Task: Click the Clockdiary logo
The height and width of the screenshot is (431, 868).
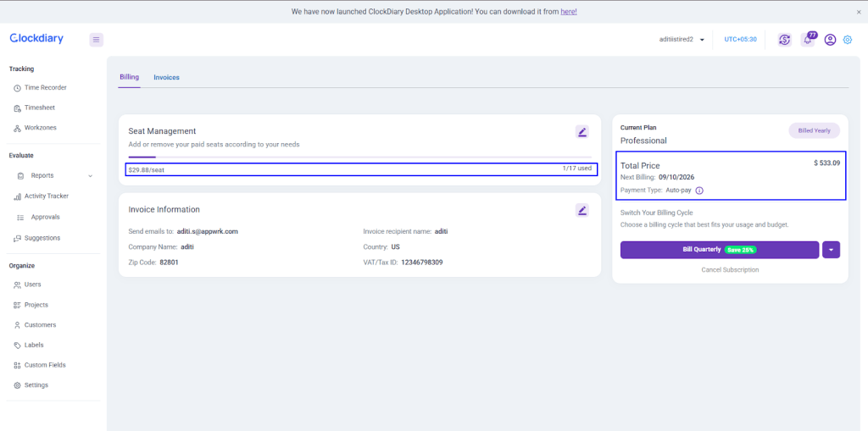Action: coord(36,39)
